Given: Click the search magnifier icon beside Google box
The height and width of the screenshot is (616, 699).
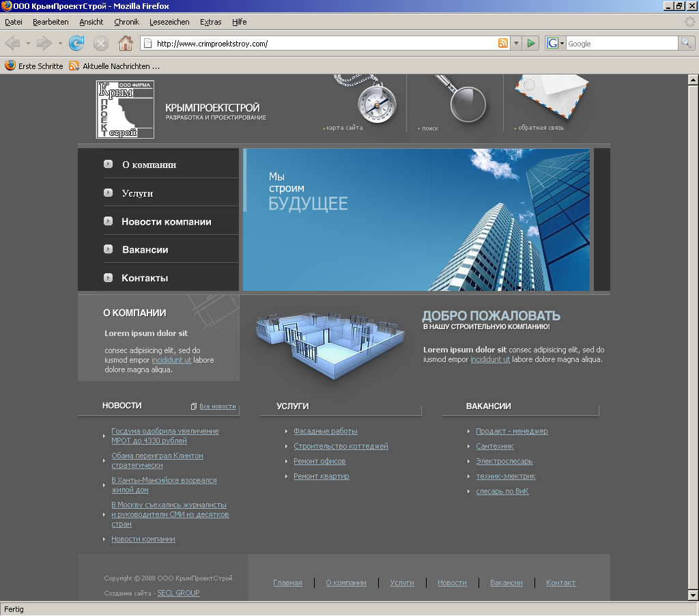Looking at the screenshot, I should point(686,44).
